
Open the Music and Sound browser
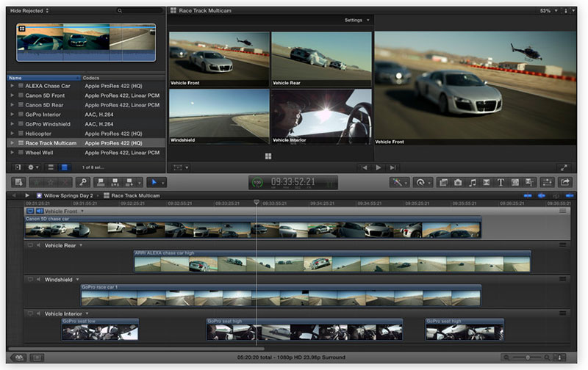coord(473,182)
